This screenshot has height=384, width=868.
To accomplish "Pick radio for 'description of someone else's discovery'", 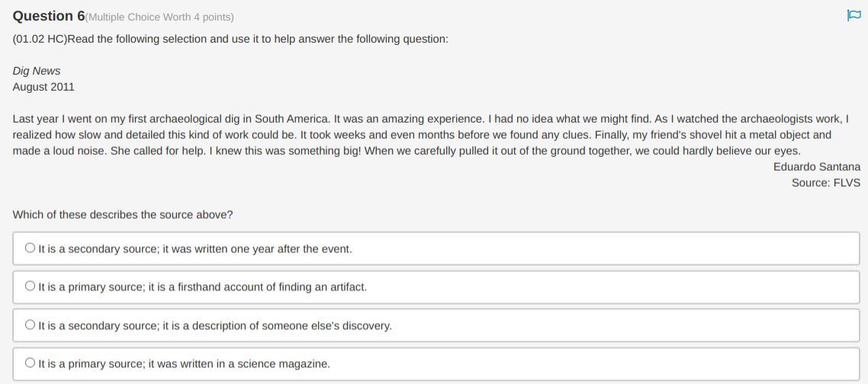I will (x=30, y=325).
